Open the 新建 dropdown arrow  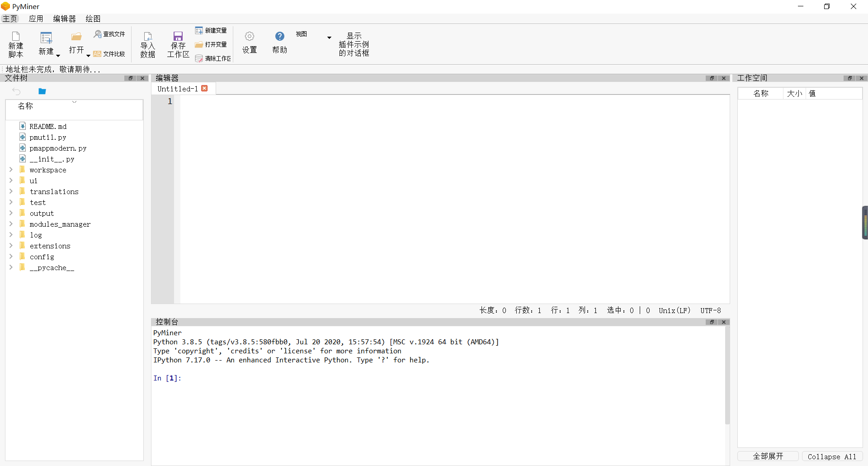58,56
